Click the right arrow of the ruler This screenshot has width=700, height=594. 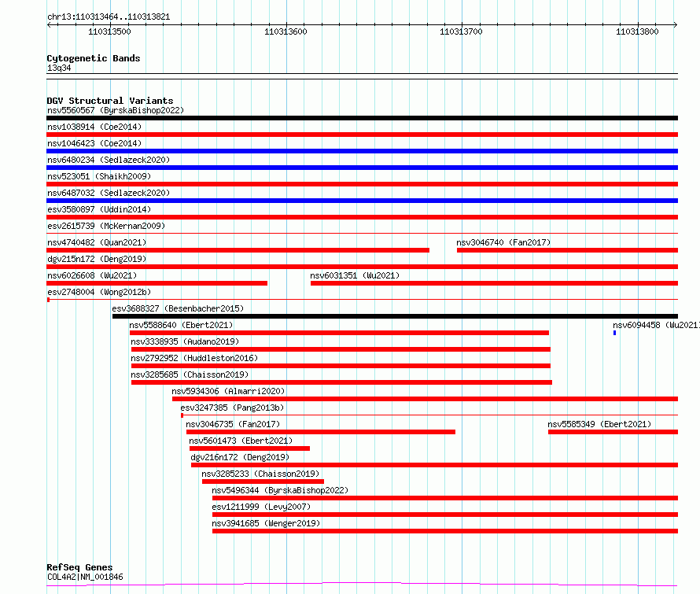[x=676, y=25]
